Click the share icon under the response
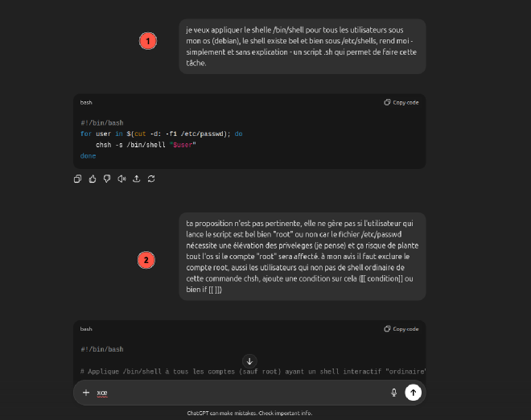Viewport: 531px width, 420px height. tap(136, 179)
